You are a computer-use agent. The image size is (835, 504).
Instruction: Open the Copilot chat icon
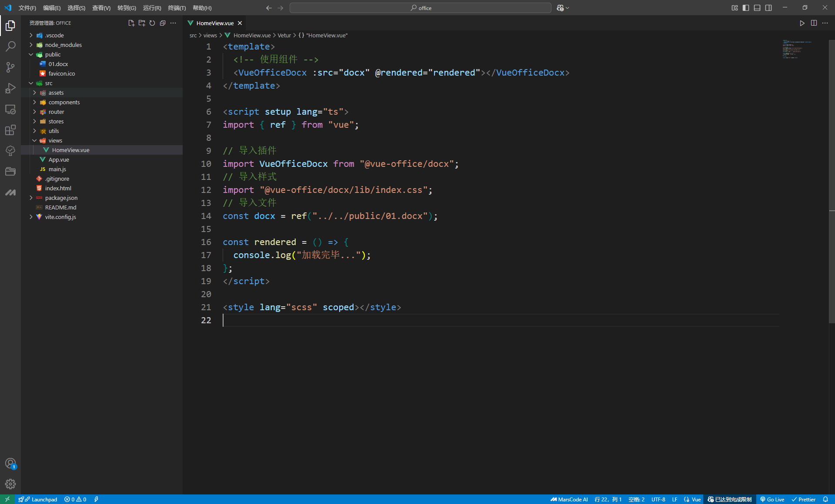click(560, 8)
